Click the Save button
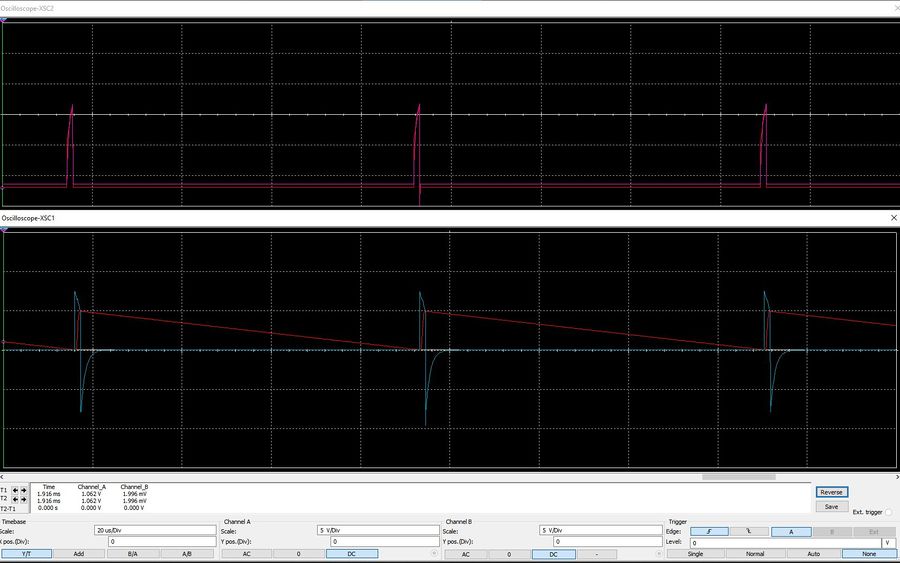Viewport: 900px width, 563px height. click(831, 507)
